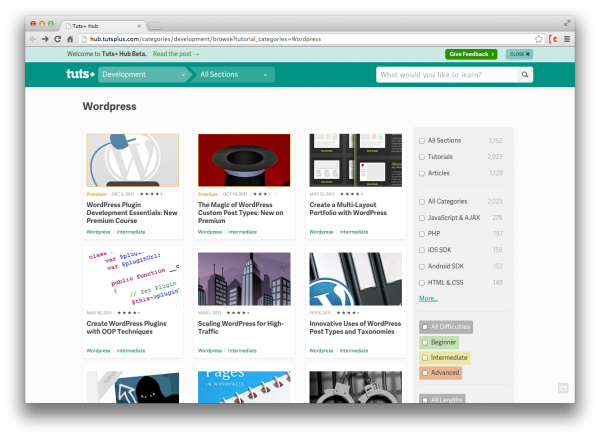This screenshot has height=438, width=600.
Task: Click Premium label on Magic of WordPress card
Action: [x=208, y=194]
